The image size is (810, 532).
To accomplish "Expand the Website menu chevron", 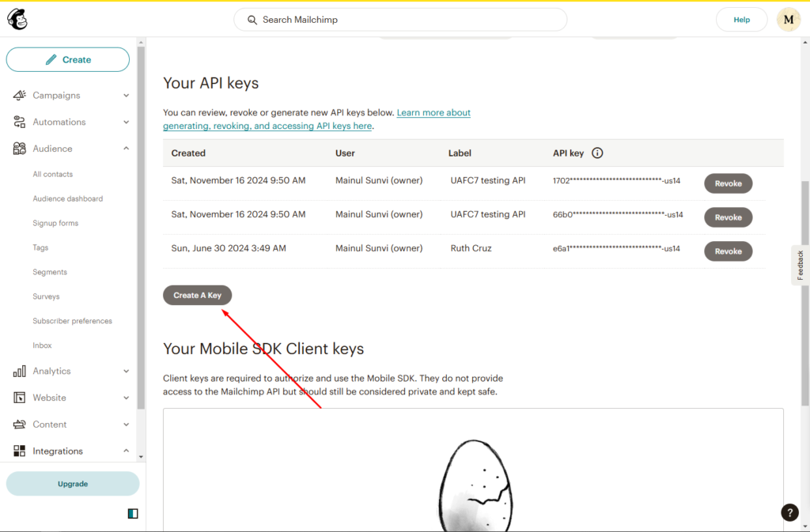I will coord(126,398).
